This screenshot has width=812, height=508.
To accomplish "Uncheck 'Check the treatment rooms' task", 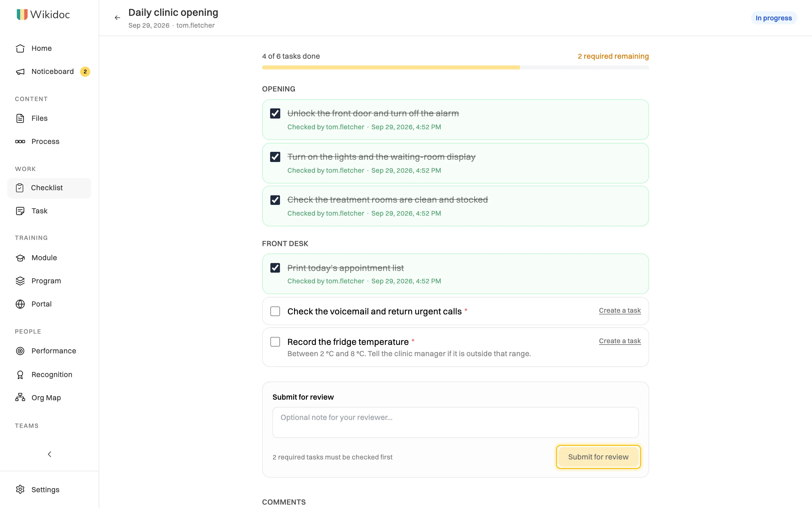I will (275, 200).
